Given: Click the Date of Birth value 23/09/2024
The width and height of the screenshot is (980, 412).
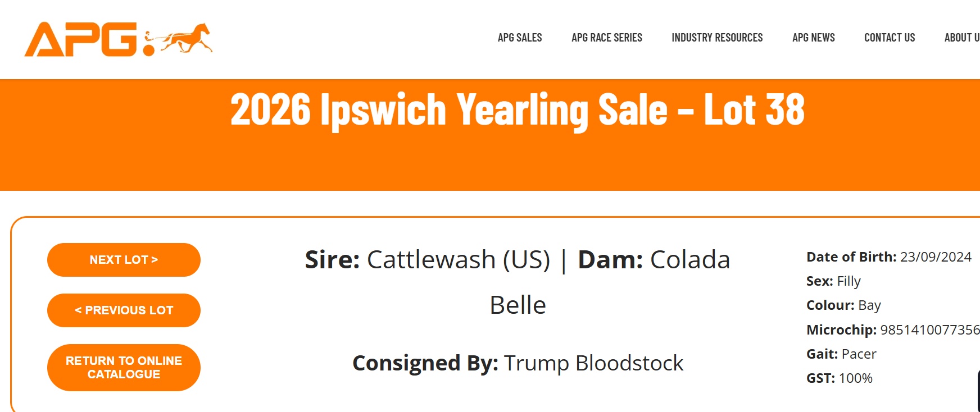Looking at the screenshot, I should tap(935, 257).
